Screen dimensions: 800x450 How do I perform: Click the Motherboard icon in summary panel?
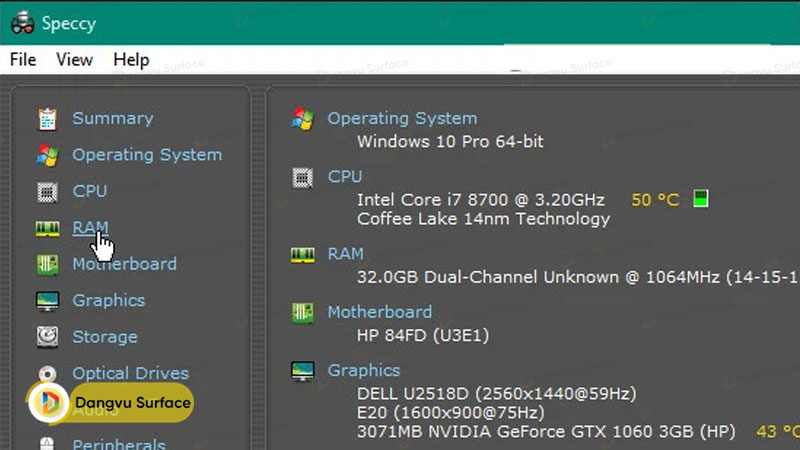(303, 313)
